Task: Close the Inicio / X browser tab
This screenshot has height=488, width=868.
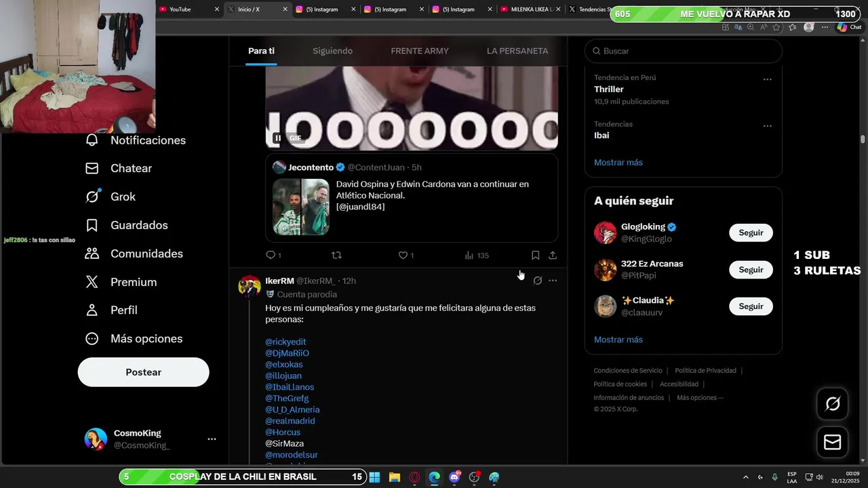Action: (x=285, y=9)
